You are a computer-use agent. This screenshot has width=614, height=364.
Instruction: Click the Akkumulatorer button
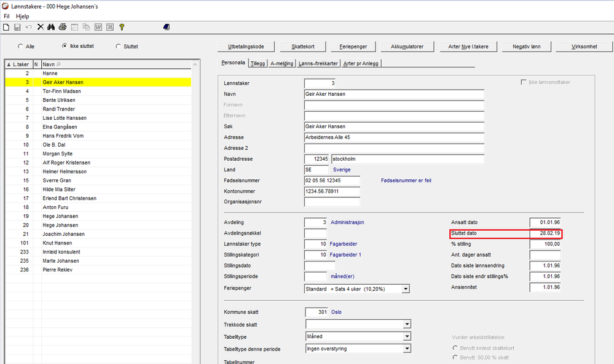coord(407,47)
